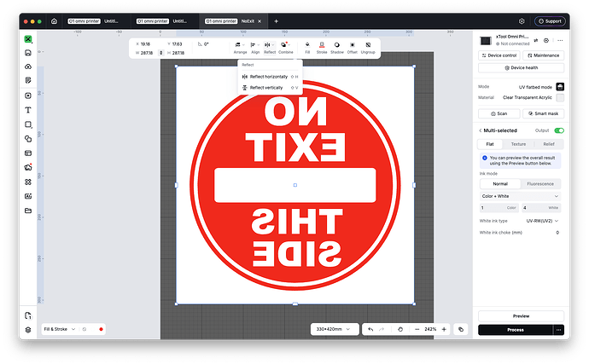Screen dimensions: 589x364
Task: Click the White ink choke value field
Action: [557, 233]
